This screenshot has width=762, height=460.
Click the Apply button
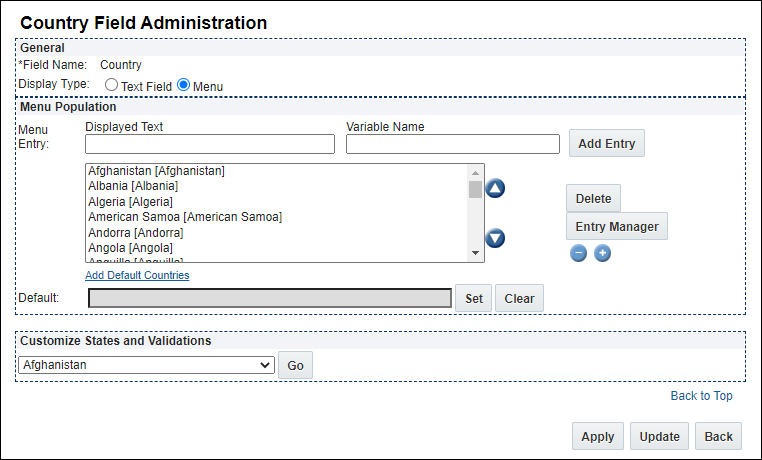(598, 436)
